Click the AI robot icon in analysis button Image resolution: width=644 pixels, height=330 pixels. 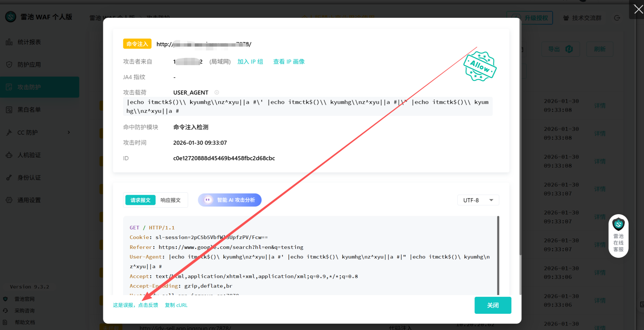[x=208, y=200]
